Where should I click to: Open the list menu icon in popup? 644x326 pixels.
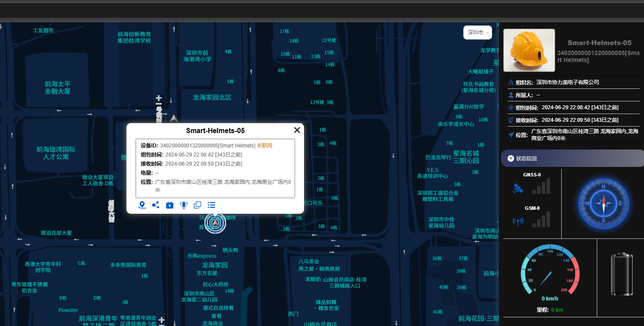pos(211,205)
